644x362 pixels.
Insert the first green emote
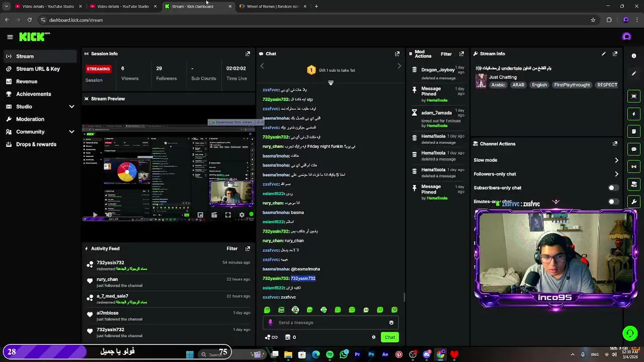[267, 310]
